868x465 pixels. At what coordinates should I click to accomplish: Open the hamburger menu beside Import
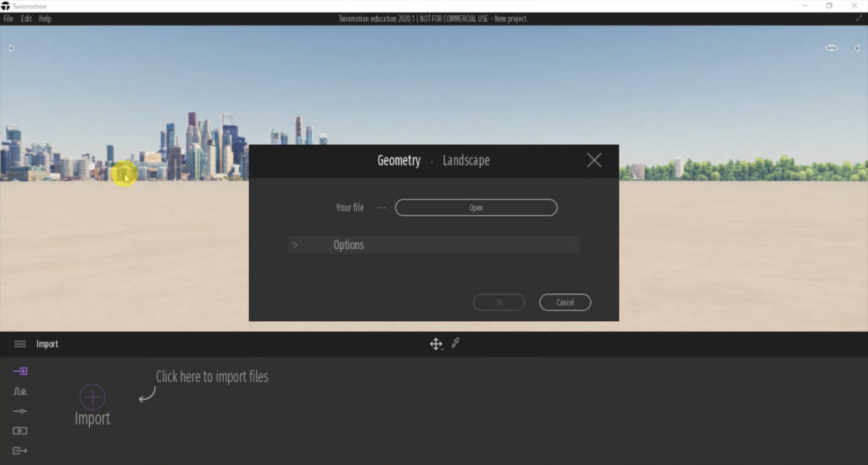pos(20,344)
